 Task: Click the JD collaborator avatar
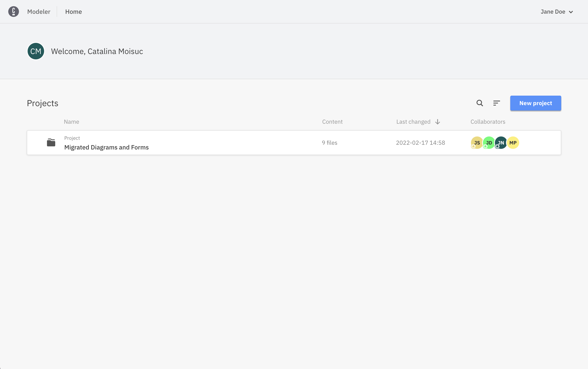(489, 143)
